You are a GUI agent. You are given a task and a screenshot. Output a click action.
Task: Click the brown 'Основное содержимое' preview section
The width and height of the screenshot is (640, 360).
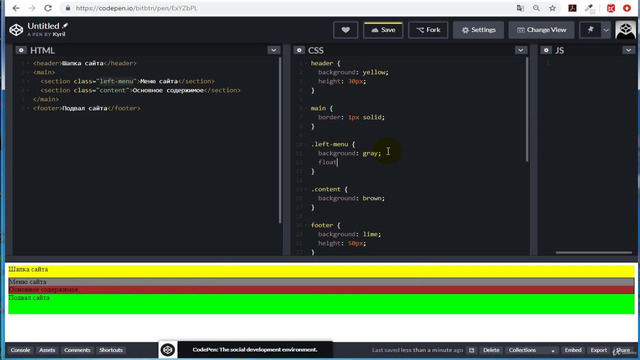[322, 289]
